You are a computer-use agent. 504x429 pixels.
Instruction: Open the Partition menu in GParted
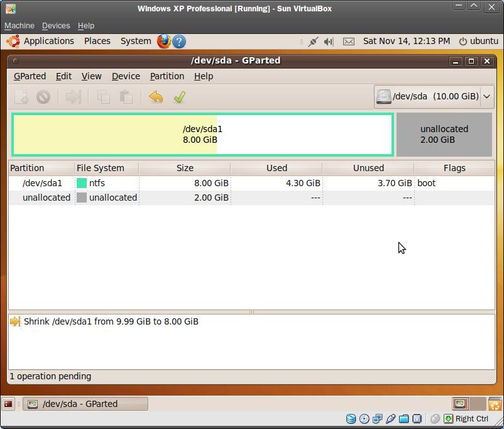coord(167,76)
